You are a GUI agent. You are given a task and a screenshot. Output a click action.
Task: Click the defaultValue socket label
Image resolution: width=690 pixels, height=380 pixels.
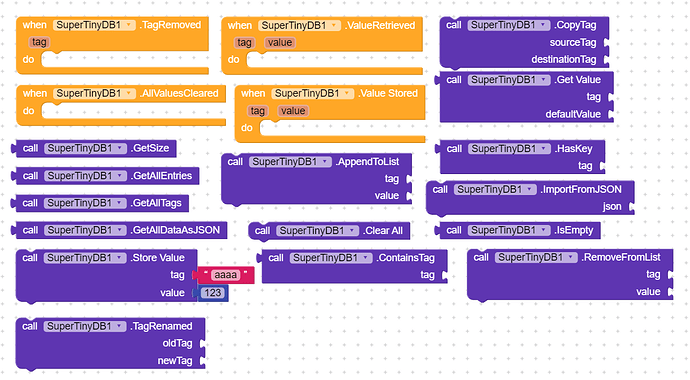573,114
